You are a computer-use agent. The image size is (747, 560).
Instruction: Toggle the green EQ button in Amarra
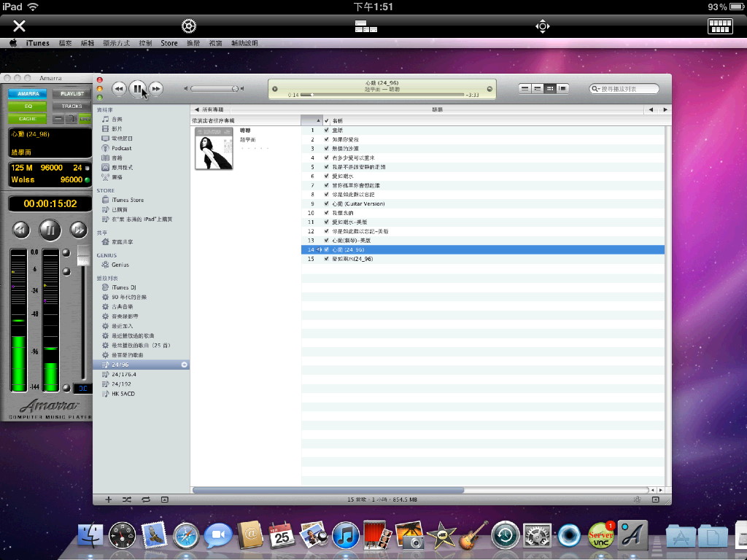pyautogui.click(x=28, y=106)
